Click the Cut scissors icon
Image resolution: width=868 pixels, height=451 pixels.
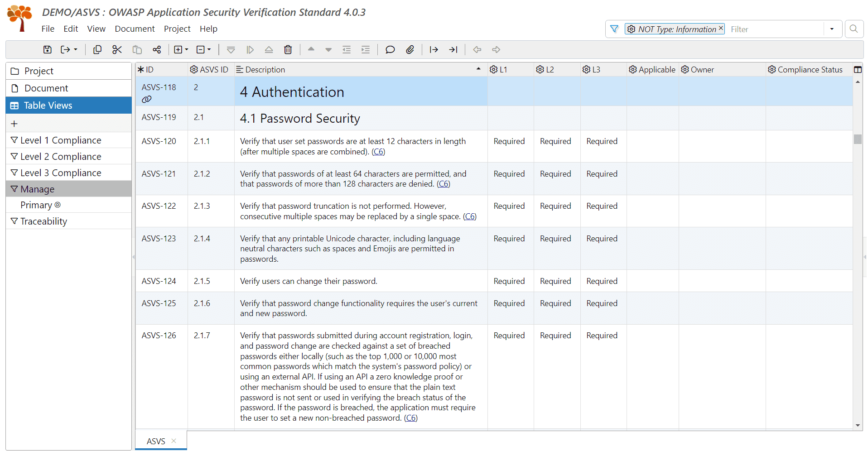[x=117, y=50]
